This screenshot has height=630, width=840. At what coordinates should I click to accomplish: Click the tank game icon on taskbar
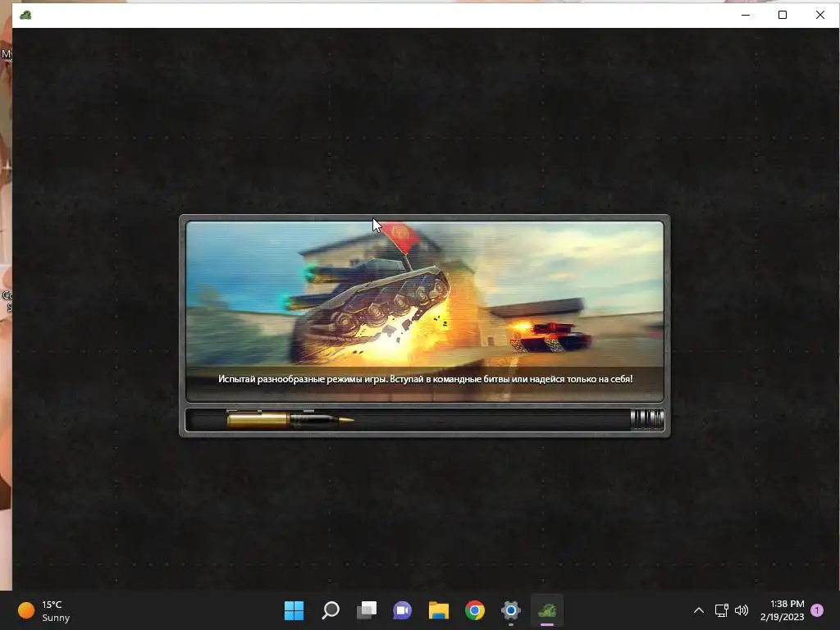point(547,610)
